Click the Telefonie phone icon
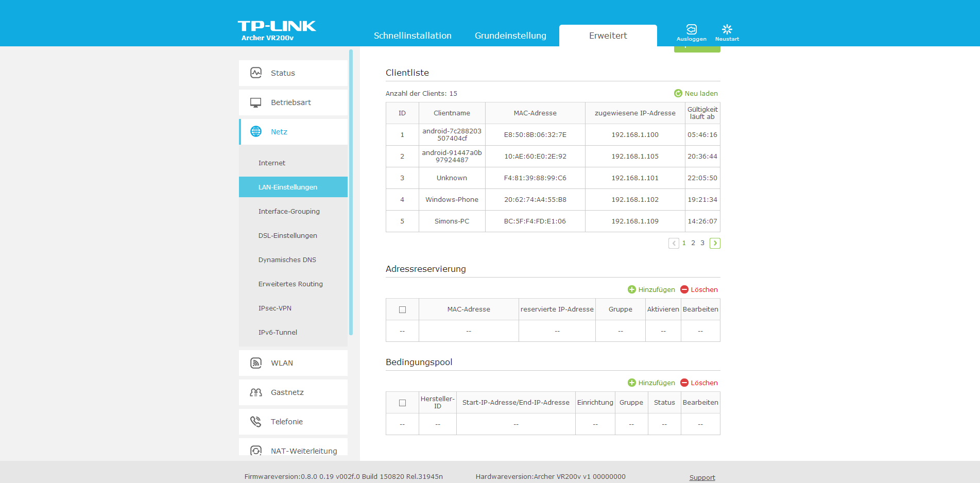980x483 pixels. point(256,422)
